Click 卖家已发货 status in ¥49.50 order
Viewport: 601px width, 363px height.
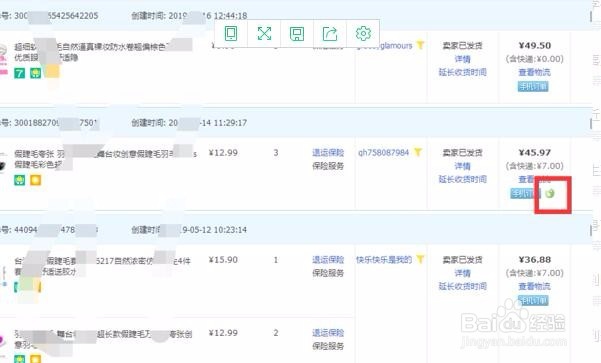click(x=463, y=46)
